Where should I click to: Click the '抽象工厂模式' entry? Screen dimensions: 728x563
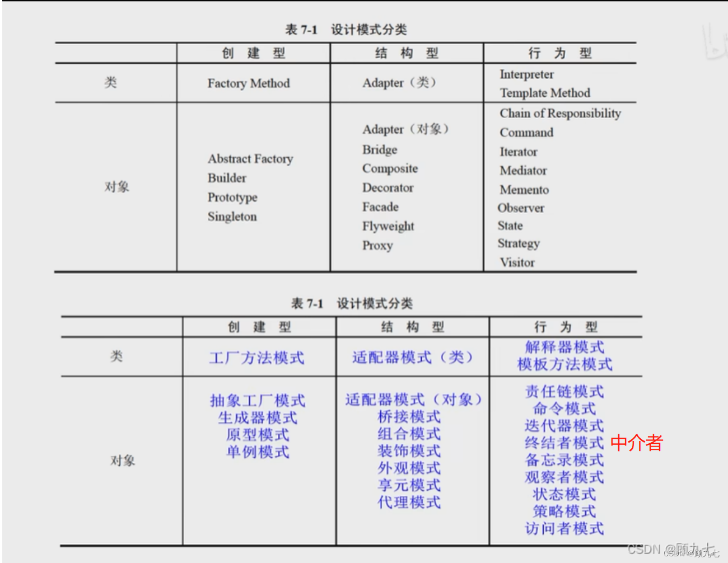(x=258, y=401)
